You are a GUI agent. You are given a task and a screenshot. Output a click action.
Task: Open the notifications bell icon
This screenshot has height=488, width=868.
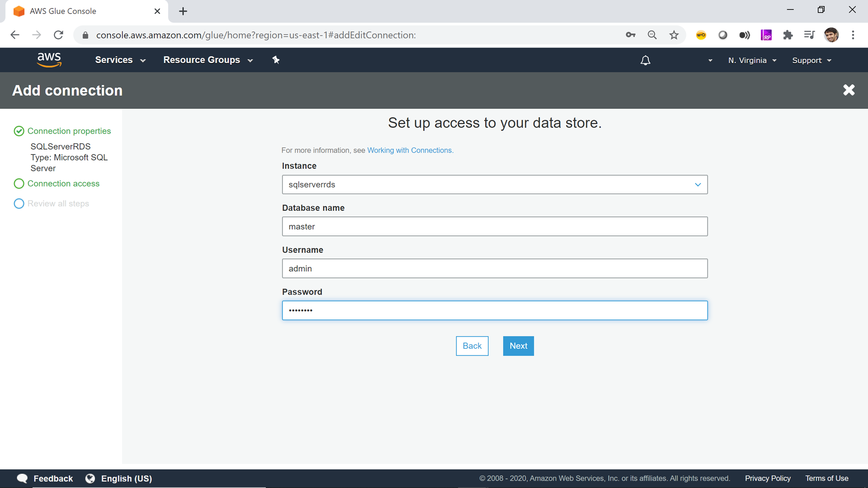[645, 60]
